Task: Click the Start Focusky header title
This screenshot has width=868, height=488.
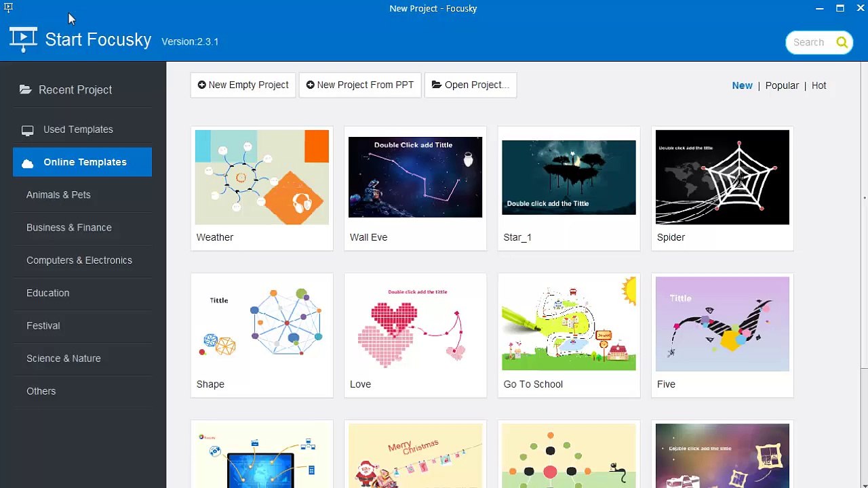Action: (98, 40)
